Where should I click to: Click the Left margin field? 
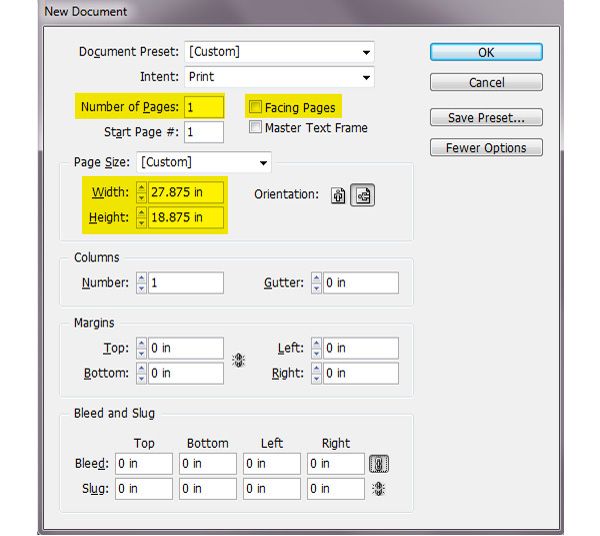click(361, 348)
